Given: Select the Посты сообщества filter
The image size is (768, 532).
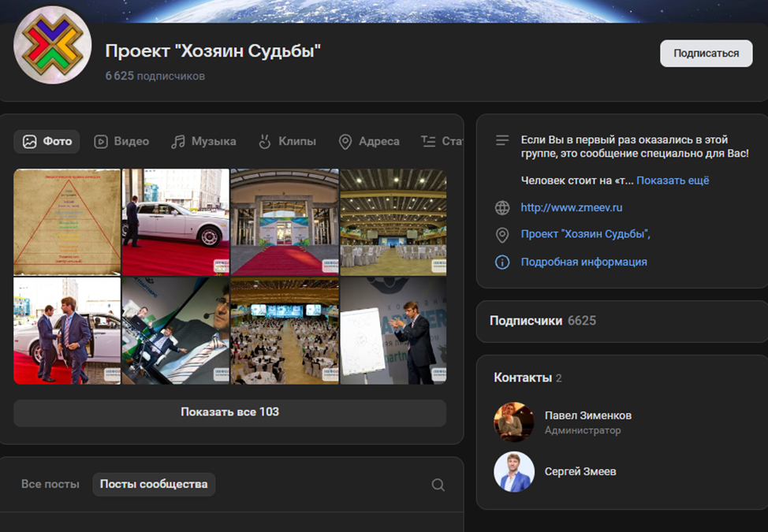Looking at the screenshot, I should [x=154, y=484].
